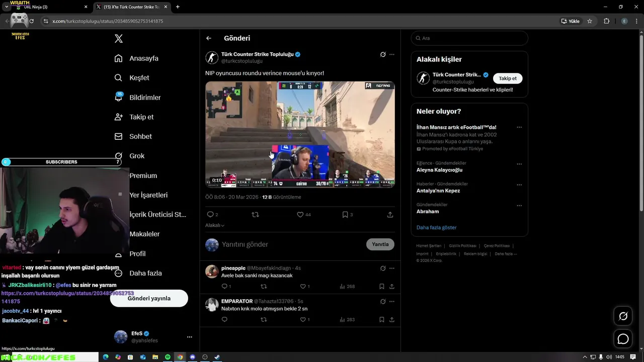Click Grok icon on pineapple's reply
Viewport: 644px width, 362px height.
pos(383,268)
